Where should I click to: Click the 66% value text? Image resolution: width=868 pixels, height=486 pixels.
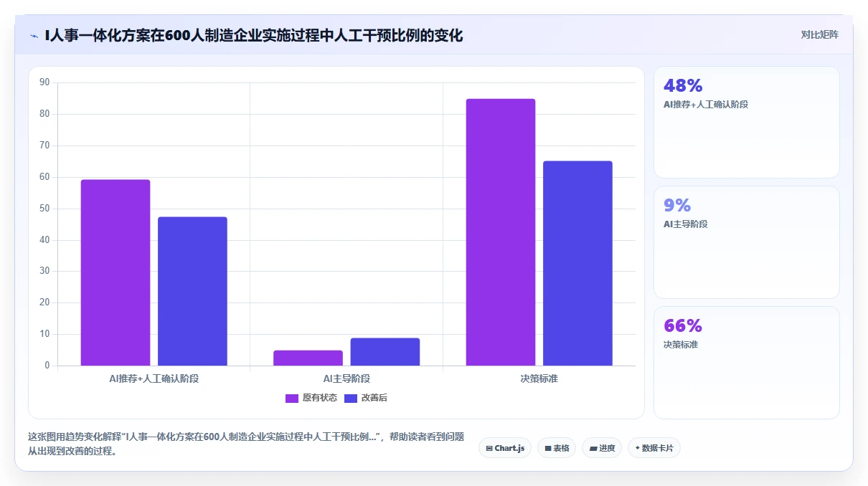(x=683, y=326)
